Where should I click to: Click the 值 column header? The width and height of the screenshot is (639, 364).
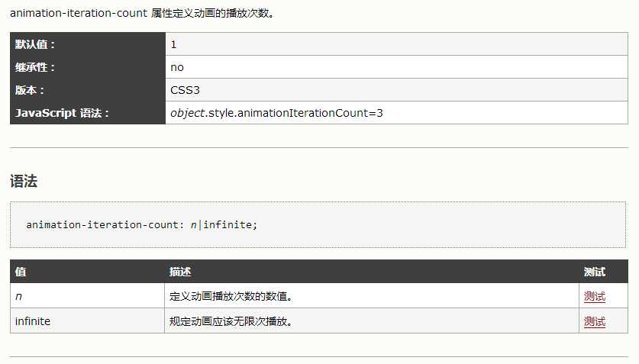87,272
